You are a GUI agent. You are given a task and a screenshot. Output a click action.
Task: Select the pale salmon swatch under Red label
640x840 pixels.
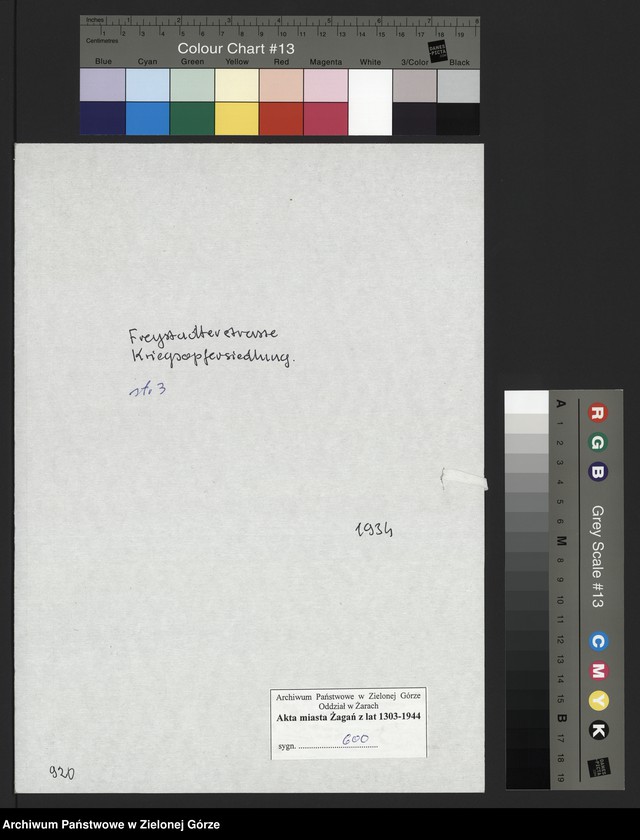pyautogui.click(x=281, y=85)
